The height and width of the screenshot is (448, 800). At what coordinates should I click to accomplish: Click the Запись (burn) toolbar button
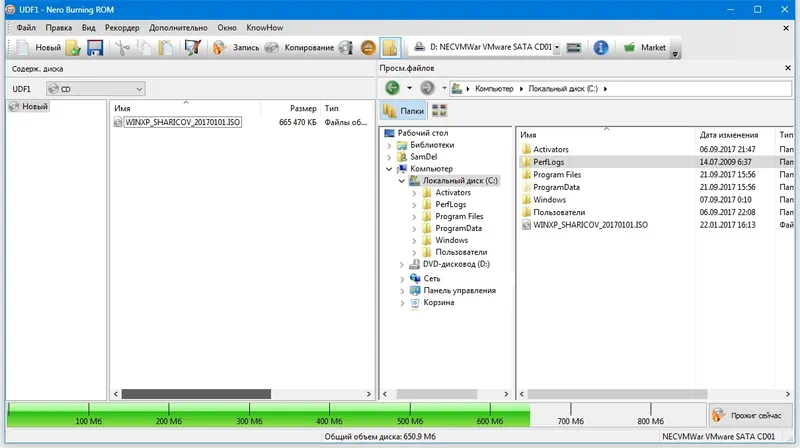tap(237, 47)
